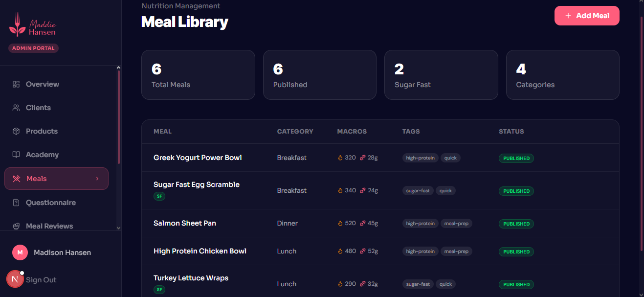Click the Sign Out link
Image resolution: width=644 pixels, height=297 pixels.
(x=41, y=280)
